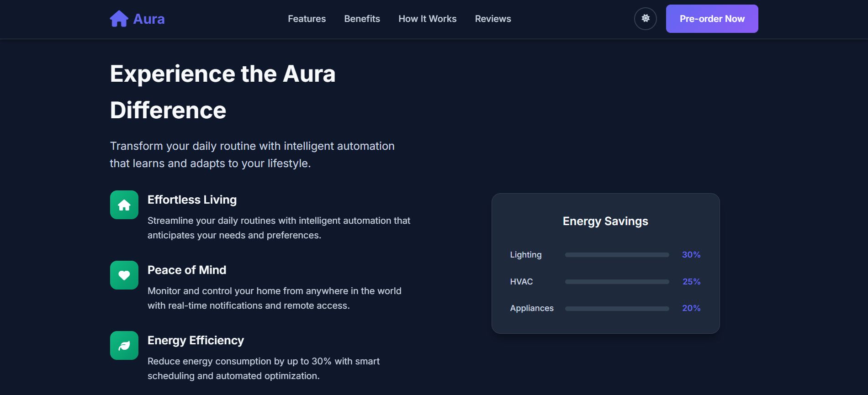Screen dimensions: 868x395
Task: Select the Energy Efficiency heading
Action: pyautogui.click(x=196, y=340)
